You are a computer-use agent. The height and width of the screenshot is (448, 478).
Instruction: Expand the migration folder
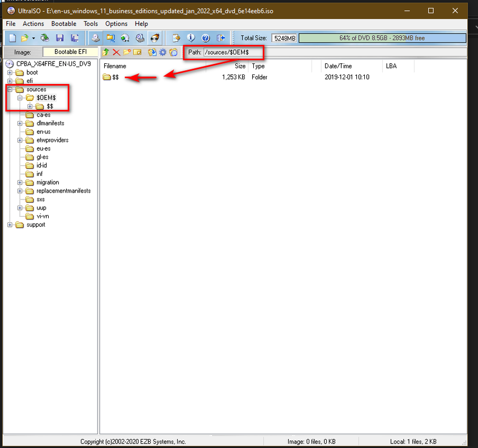tap(20, 183)
